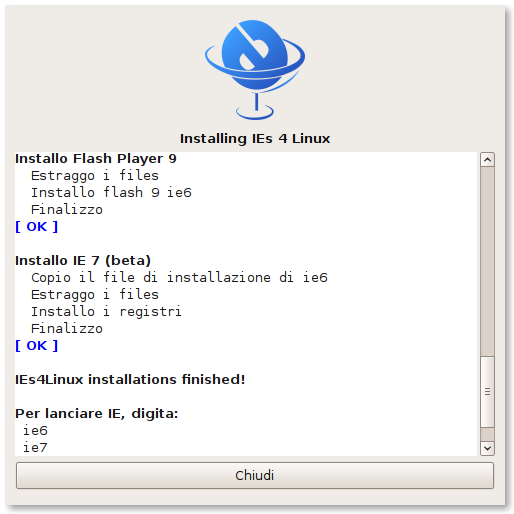Viewport: 514px width, 514px height.
Task: Grab the log scrollbar thumb handle
Action: (487, 392)
